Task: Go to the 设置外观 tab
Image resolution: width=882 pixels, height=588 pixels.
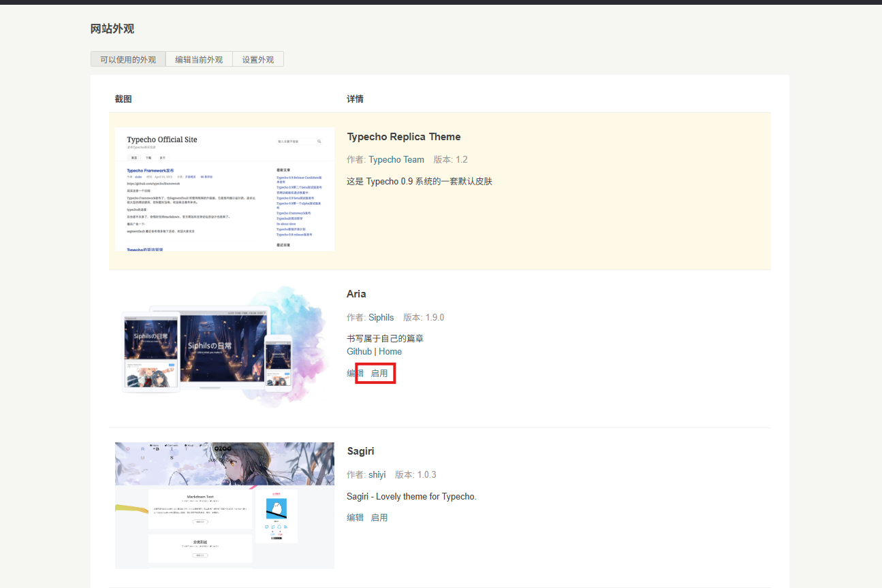Action: point(258,59)
